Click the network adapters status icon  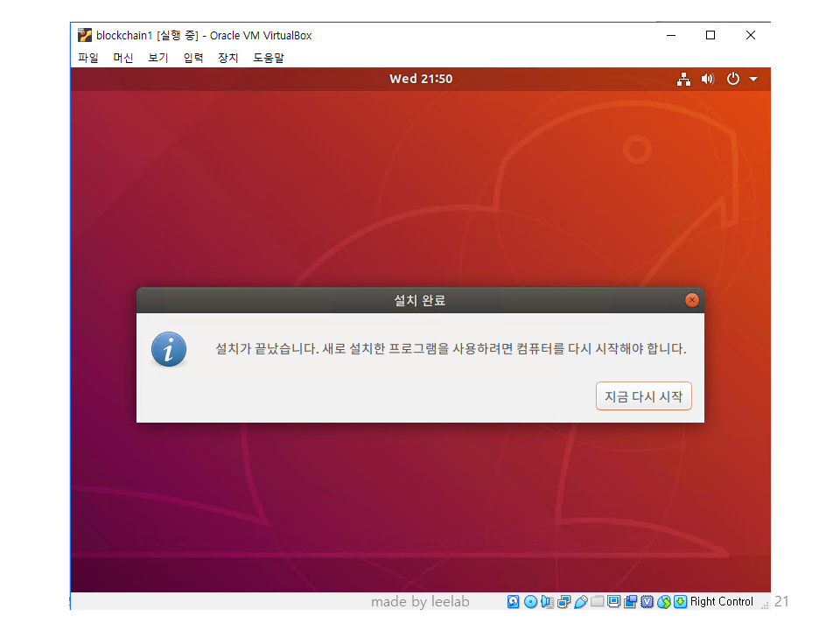[563, 602]
